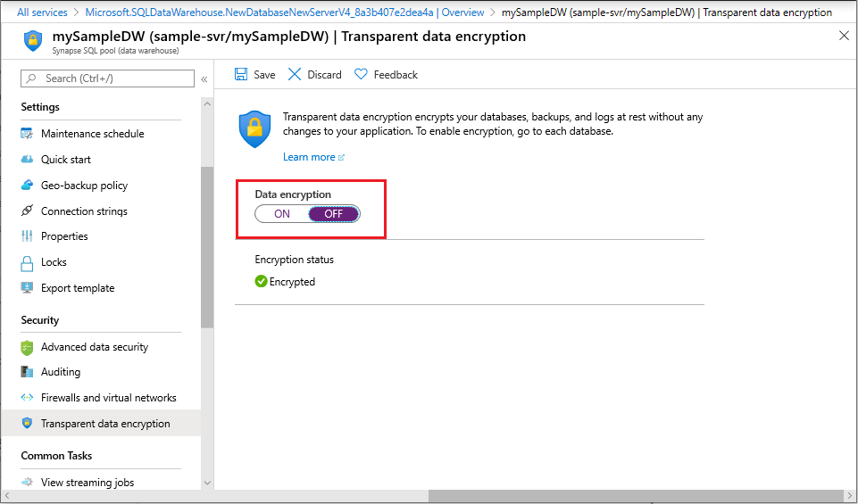Screen dimensions: 858x504
Task: Click the sidebar vertical scrollbar thumb
Action: tap(207, 248)
